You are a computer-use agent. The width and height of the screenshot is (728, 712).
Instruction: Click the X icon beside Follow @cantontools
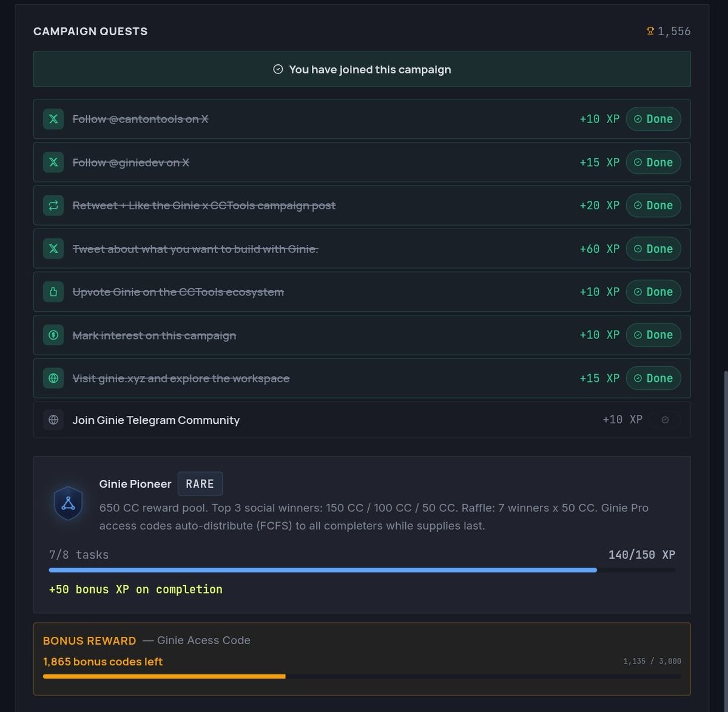(x=53, y=119)
